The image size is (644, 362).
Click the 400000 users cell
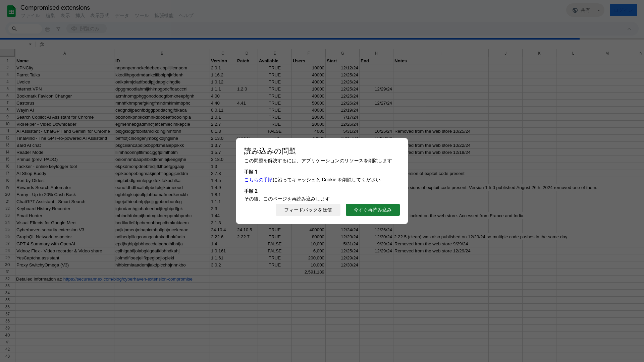(x=309, y=230)
